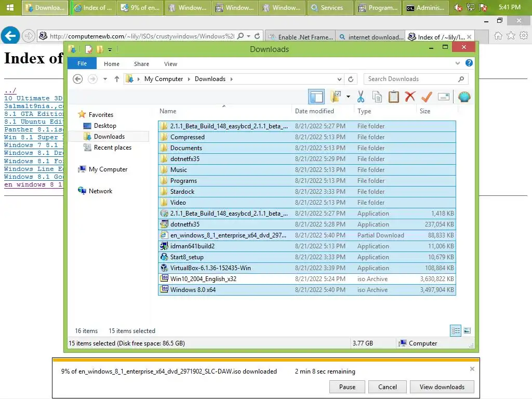Click the Paste clipboard icon
This screenshot has width=532, height=399.
[x=394, y=97]
